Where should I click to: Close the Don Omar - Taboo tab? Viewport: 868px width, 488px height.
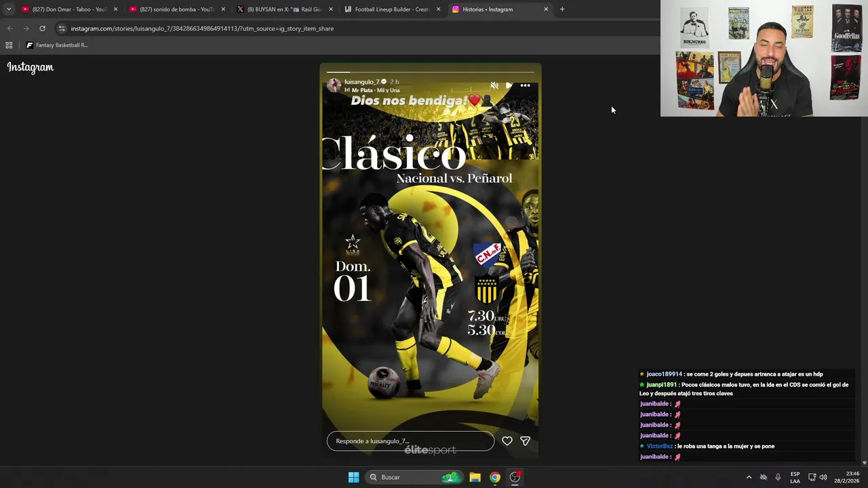pyautogui.click(x=115, y=9)
